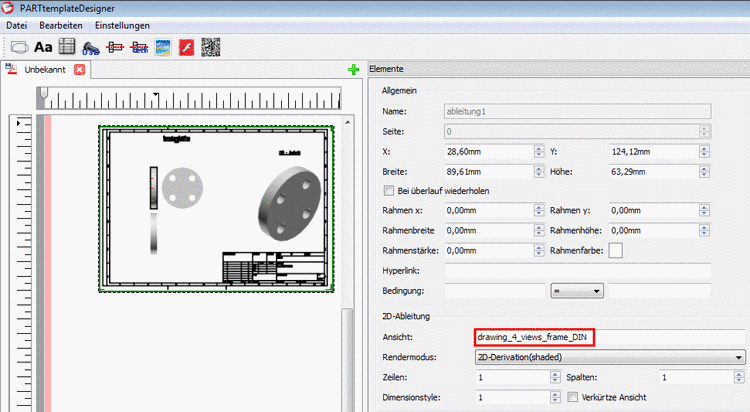Click the canvas scroll up arrow
The height and width of the screenshot is (412, 750).
[348, 123]
